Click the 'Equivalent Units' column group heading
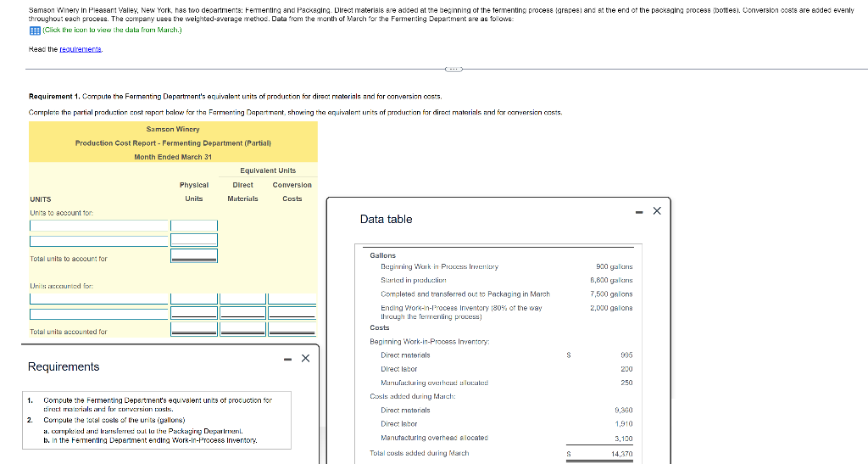This screenshot has width=868, height=464. (268, 171)
